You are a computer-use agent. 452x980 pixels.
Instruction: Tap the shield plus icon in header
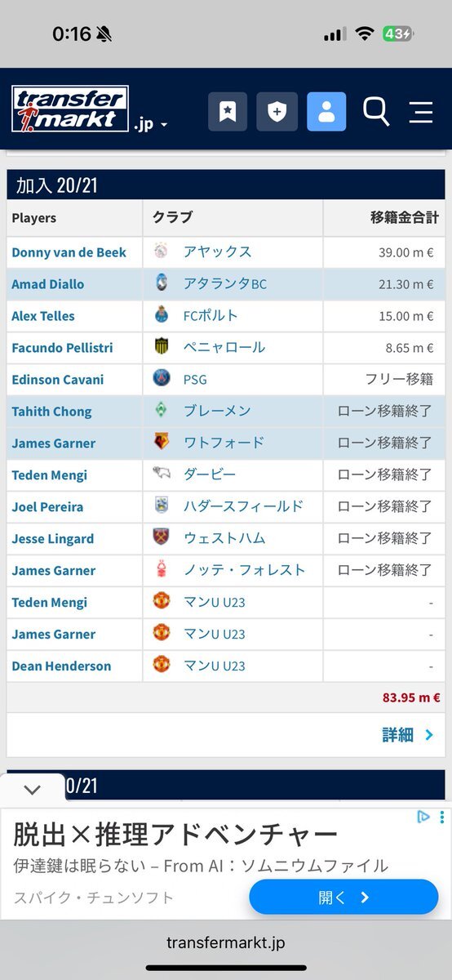(x=277, y=112)
